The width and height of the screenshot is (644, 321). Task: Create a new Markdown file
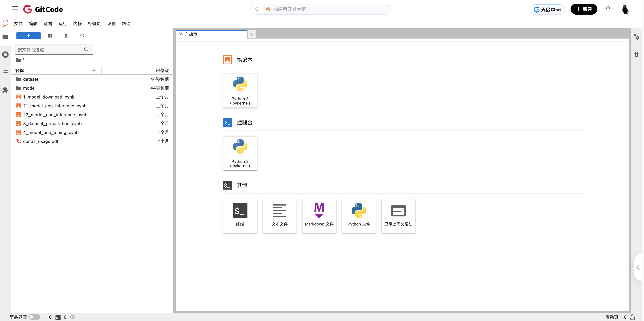click(x=319, y=216)
